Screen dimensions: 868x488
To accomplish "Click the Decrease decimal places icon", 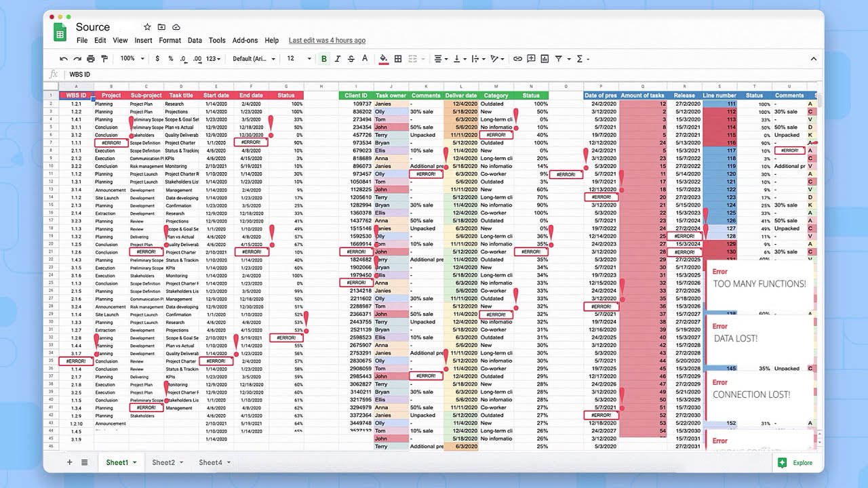I will (x=184, y=59).
